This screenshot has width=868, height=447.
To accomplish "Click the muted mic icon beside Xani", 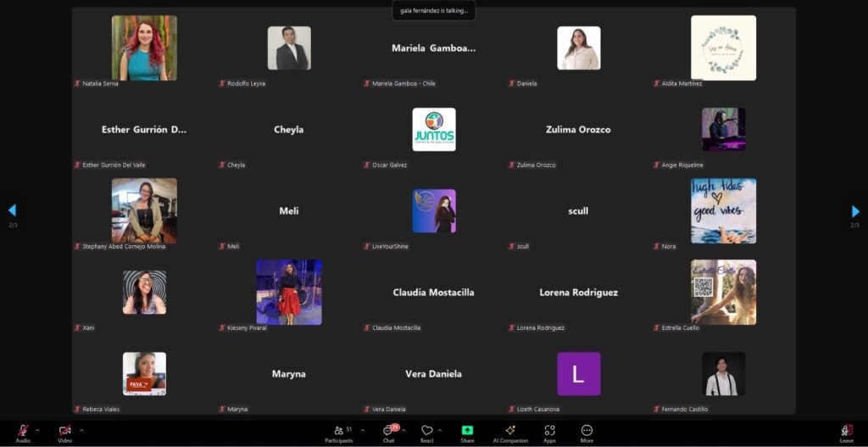I will pyautogui.click(x=77, y=328).
